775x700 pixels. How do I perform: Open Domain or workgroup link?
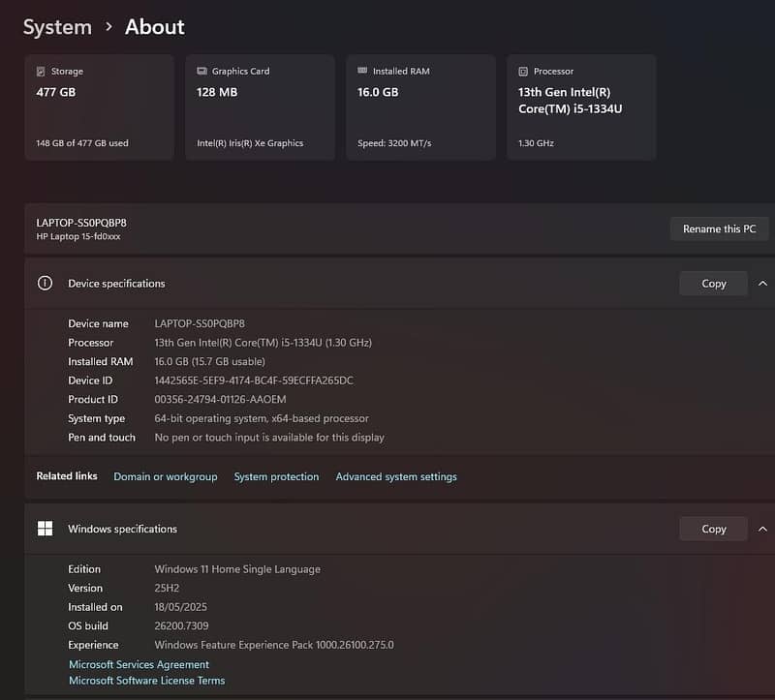click(165, 476)
